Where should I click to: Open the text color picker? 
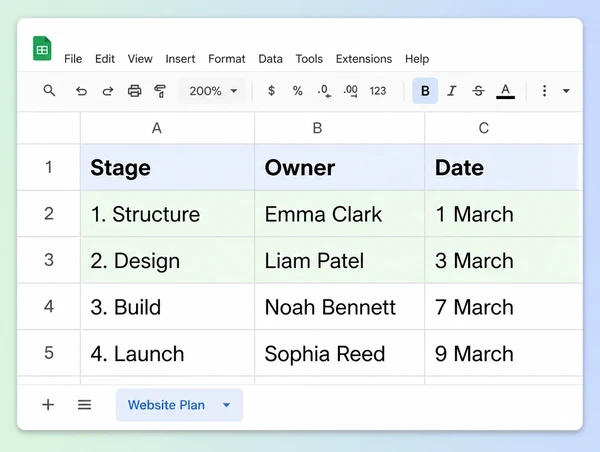pos(505,91)
